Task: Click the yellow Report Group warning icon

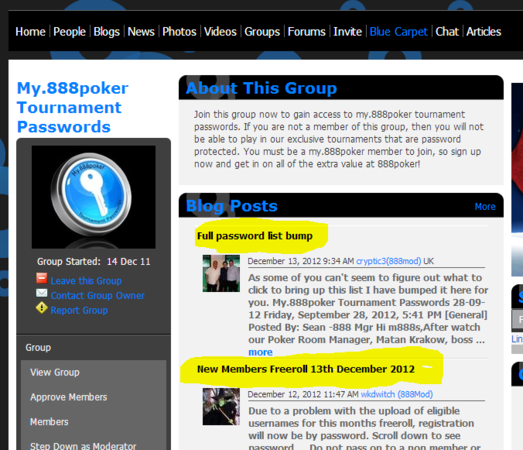Action: [42, 308]
